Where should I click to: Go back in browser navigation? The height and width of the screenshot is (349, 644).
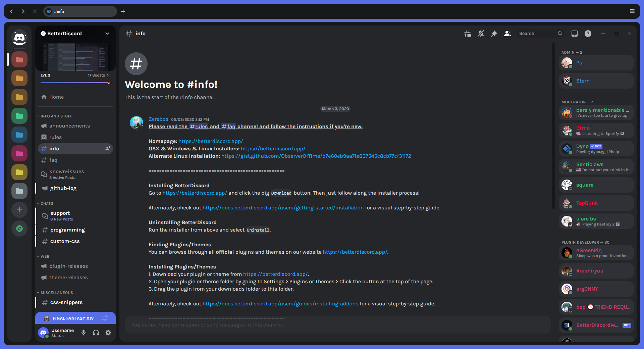[x=12, y=11]
